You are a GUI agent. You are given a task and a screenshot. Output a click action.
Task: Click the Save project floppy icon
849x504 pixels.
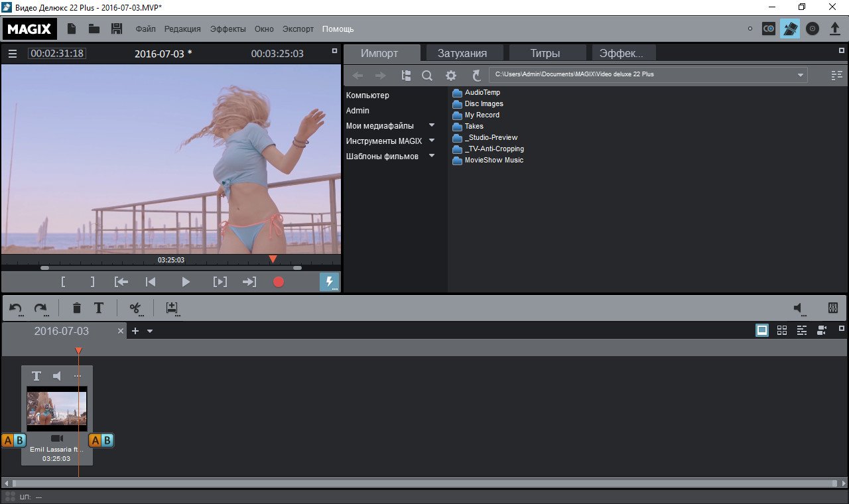[117, 29]
